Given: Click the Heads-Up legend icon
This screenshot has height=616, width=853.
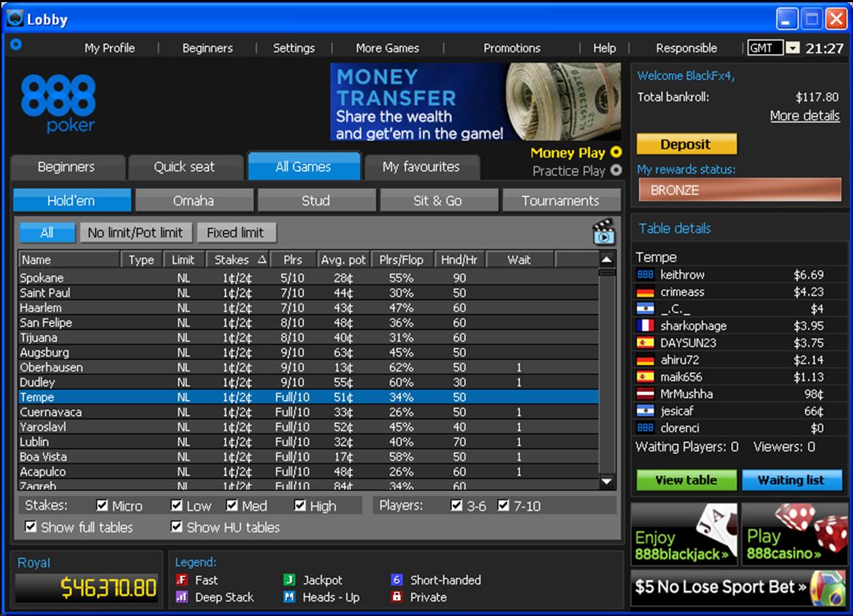Looking at the screenshot, I should pos(289,597).
